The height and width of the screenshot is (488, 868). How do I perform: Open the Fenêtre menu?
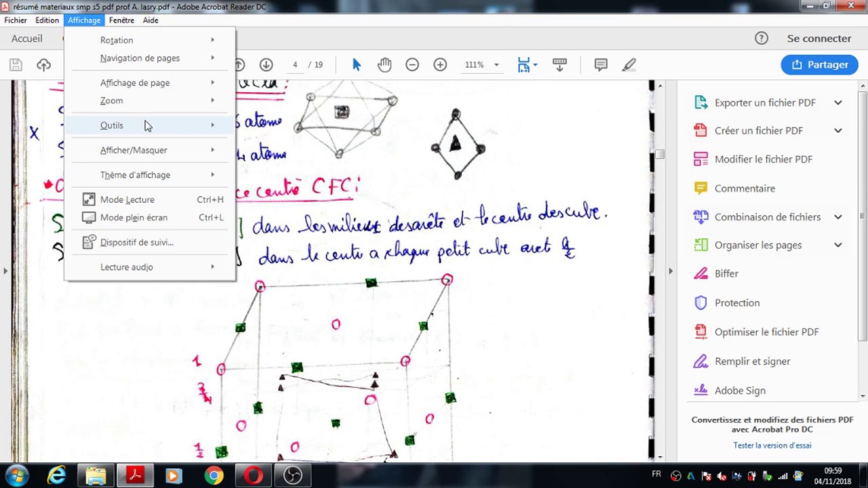(x=122, y=20)
